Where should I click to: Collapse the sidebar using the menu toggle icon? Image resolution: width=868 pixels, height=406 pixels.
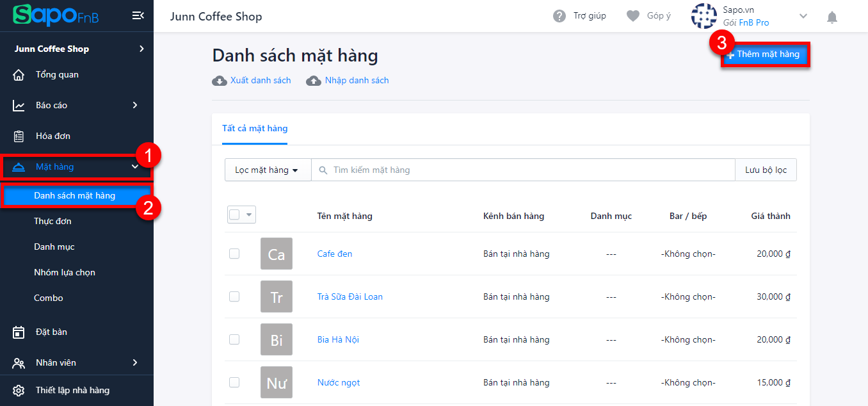click(x=138, y=15)
